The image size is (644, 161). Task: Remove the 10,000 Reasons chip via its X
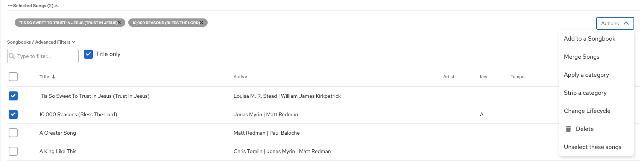202,23
